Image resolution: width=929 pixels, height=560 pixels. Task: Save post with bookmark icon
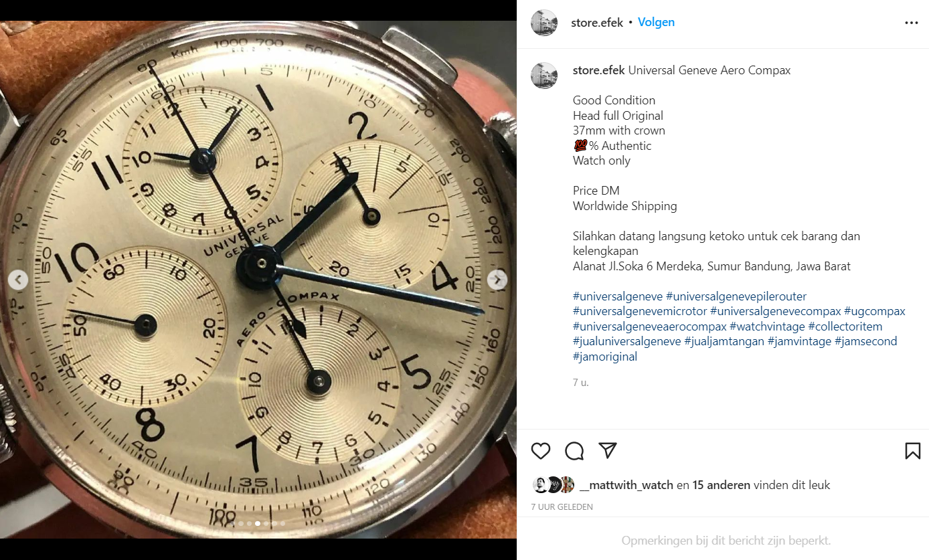[x=912, y=451]
